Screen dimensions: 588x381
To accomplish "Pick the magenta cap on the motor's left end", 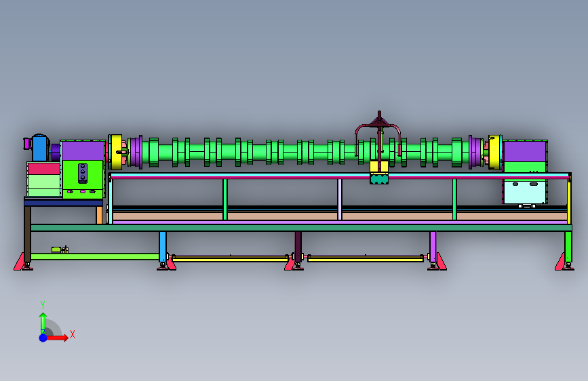I will pos(26,143).
